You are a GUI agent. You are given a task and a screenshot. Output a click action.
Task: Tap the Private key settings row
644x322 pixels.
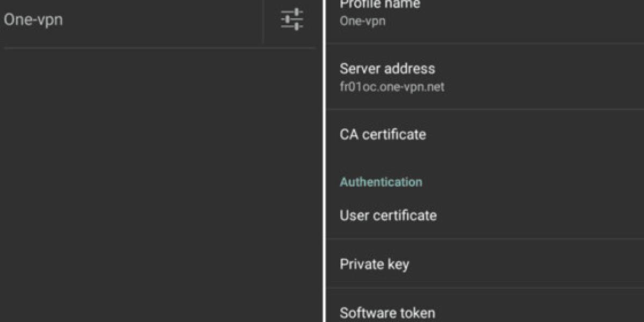pyautogui.click(x=375, y=264)
